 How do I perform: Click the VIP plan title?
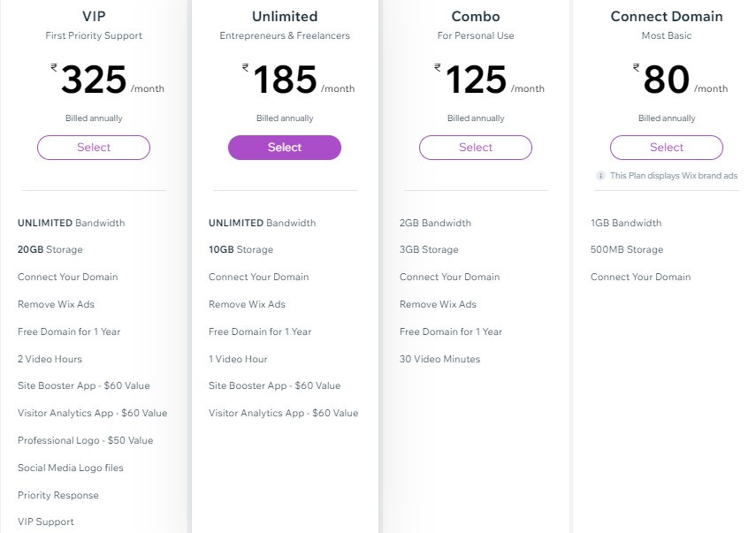click(93, 16)
